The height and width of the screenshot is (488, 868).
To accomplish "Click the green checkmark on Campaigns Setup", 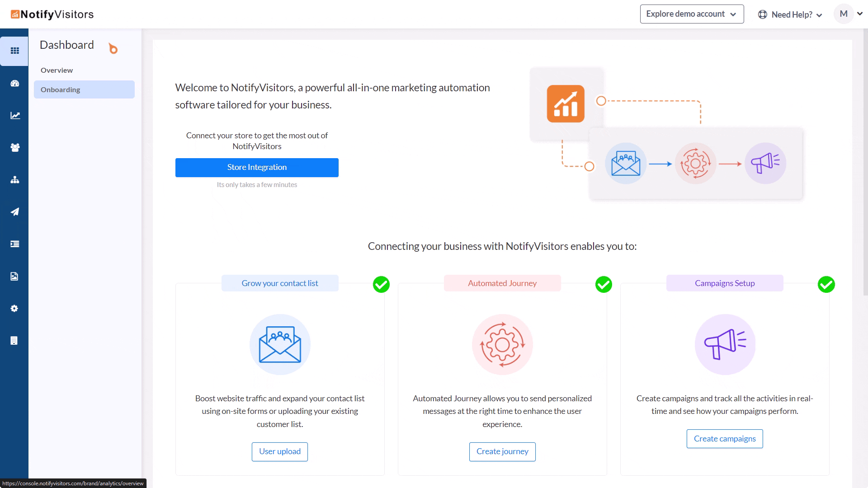I will [826, 285].
